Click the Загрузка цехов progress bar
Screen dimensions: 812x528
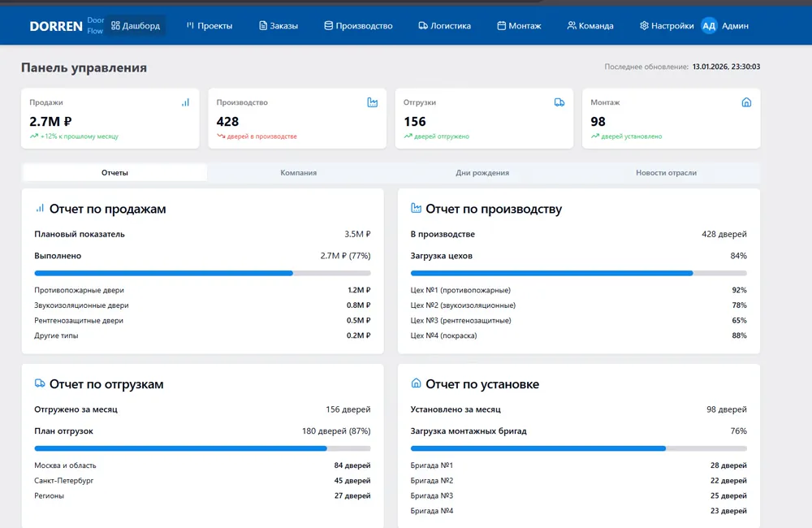tap(578, 273)
